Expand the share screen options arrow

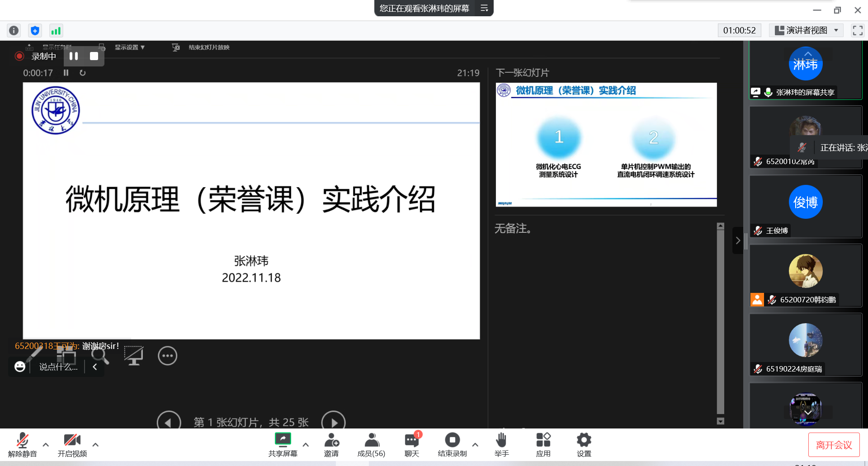(306, 445)
